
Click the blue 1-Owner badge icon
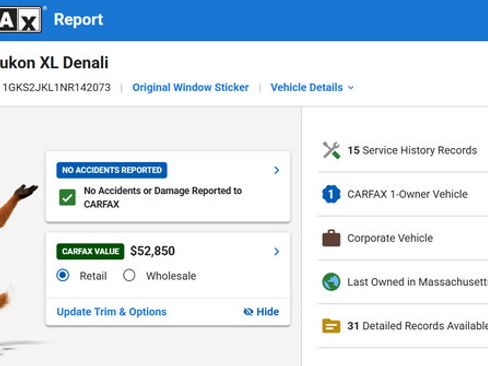331,194
